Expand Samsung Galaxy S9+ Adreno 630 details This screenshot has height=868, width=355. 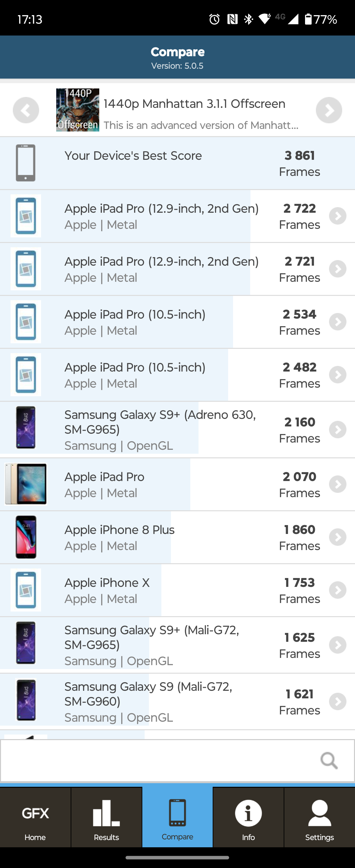click(x=338, y=430)
